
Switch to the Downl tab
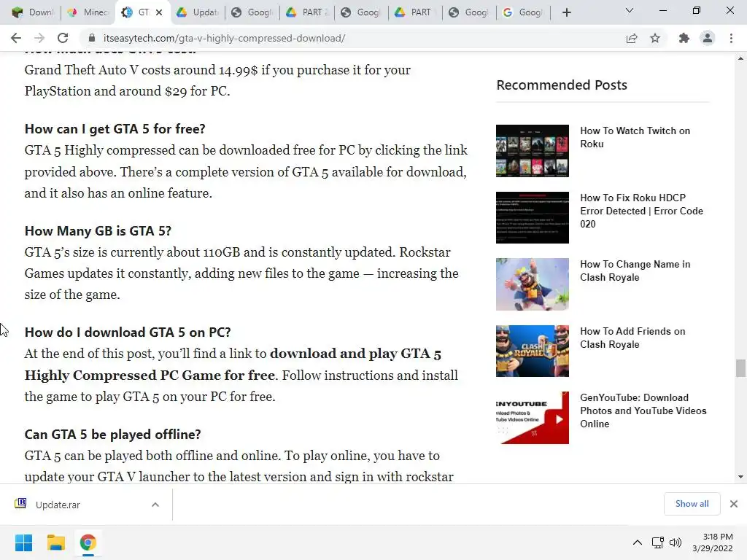(x=33, y=12)
